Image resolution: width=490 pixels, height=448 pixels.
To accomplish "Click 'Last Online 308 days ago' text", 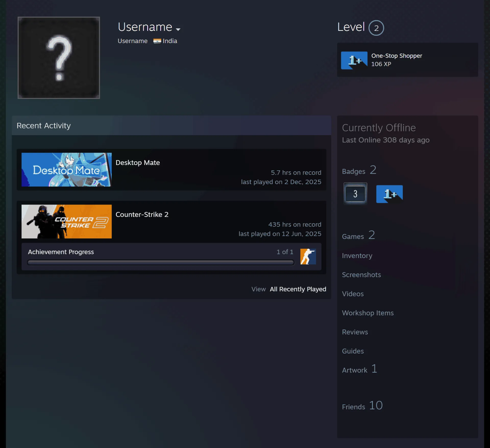I will tap(386, 140).
